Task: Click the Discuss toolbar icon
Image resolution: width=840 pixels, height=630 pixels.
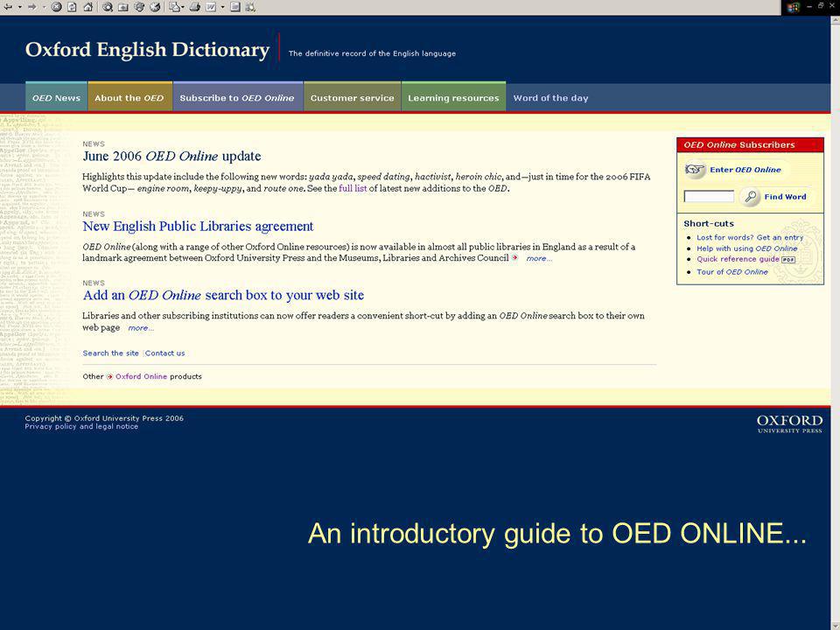Action: pos(235,7)
